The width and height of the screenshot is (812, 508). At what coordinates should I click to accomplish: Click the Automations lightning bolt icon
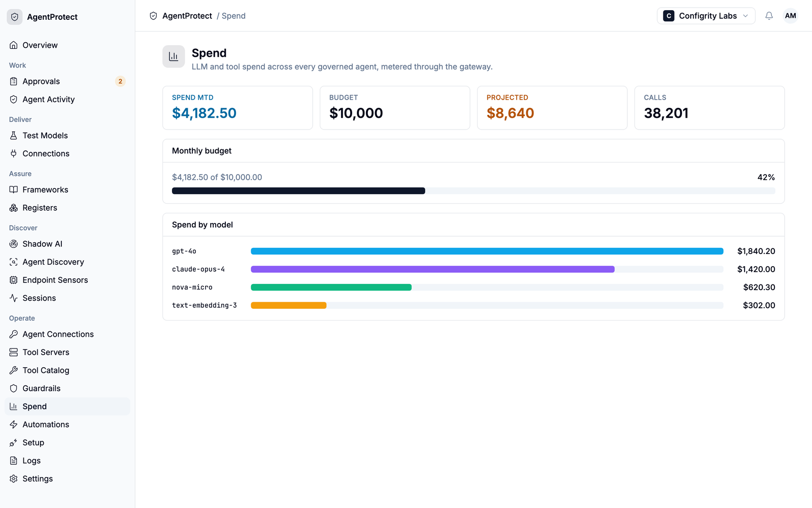point(14,425)
